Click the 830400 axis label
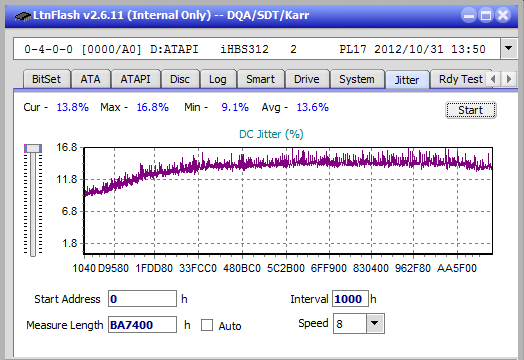524x360 pixels. click(x=371, y=268)
